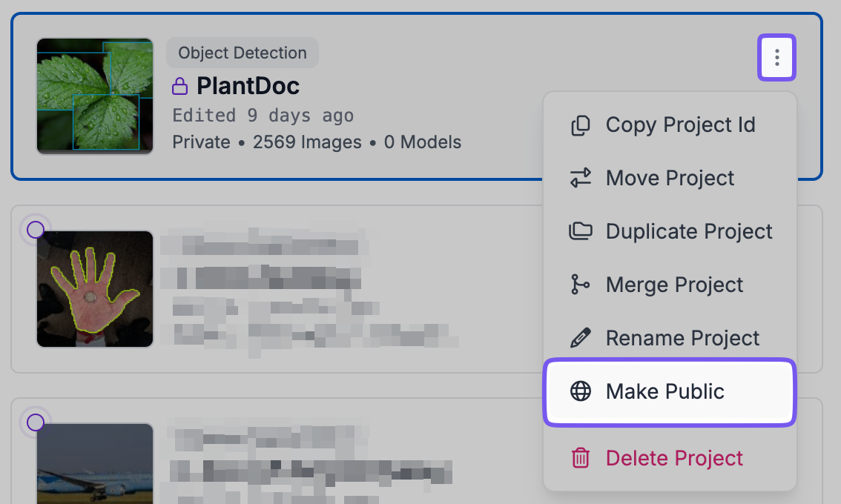Open the PlantDoc project title
Image resolution: width=841 pixels, height=504 pixels.
click(248, 86)
